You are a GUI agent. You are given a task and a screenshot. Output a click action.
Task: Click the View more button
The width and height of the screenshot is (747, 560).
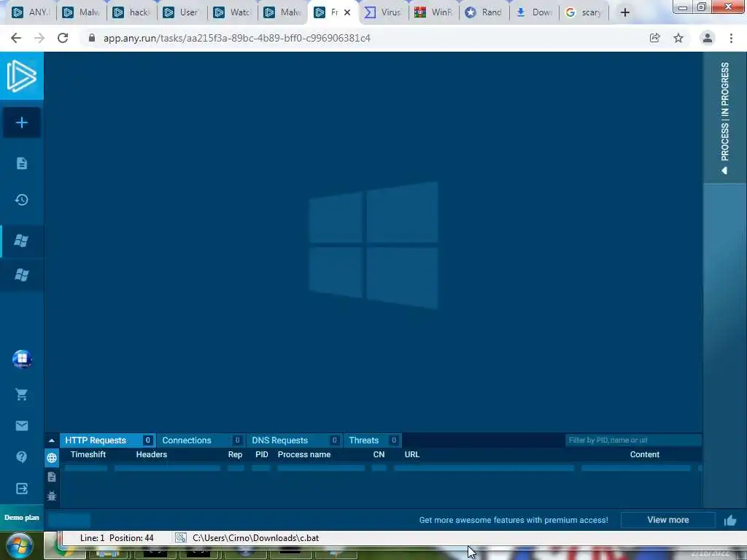point(668,520)
